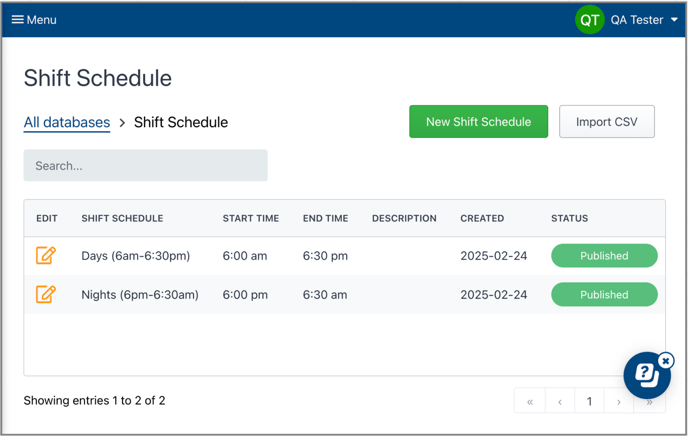Viewport: 688px width, 436px height.
Task: Open the help chat widget
Action: pyautogui.click(x=646, y=375)
